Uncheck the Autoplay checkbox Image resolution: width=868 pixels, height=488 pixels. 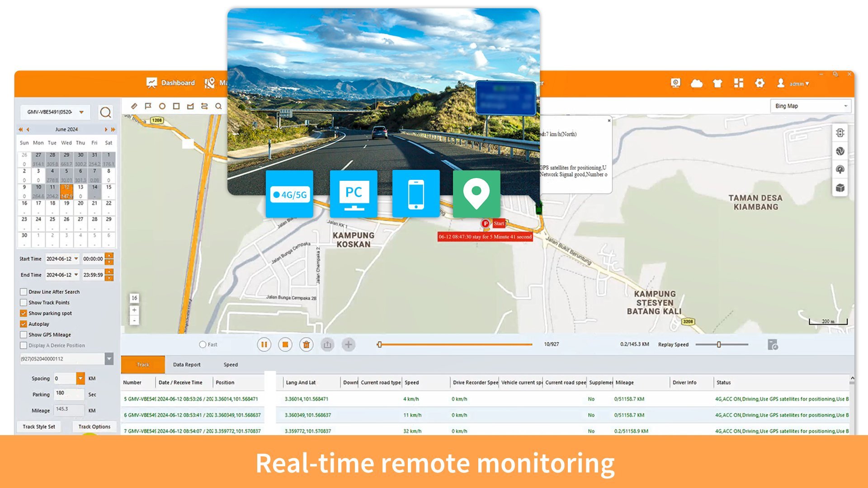[24, 324]
